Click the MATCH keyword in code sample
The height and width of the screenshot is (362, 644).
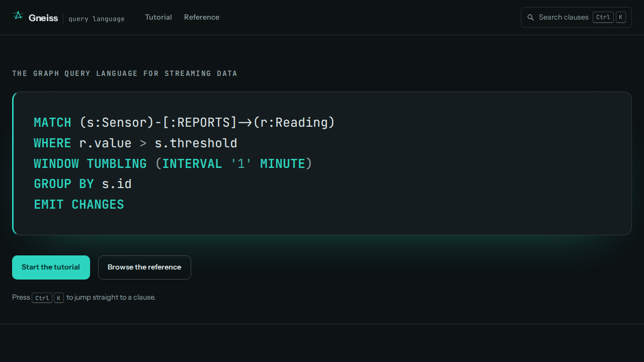[x=52, y=123]
